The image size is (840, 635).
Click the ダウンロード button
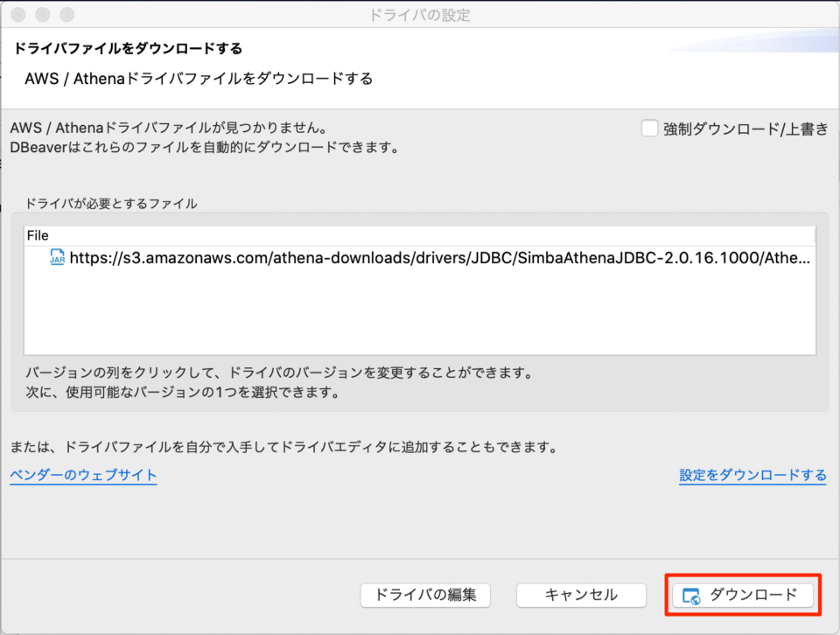(x=743, y=595)
